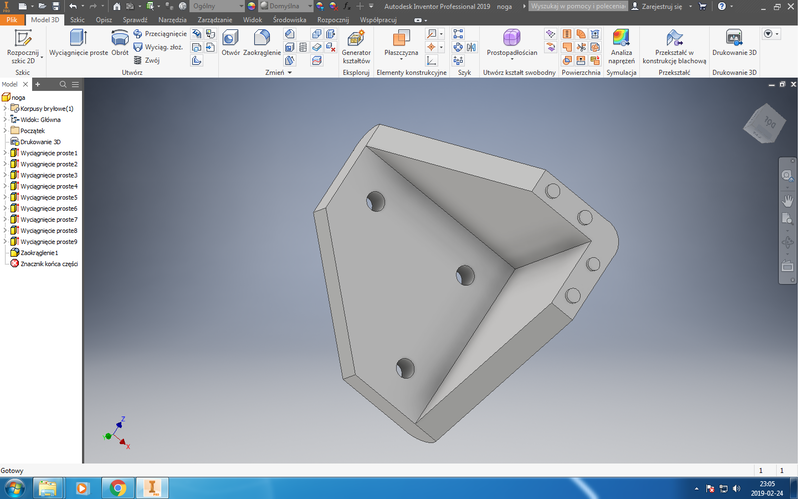Screen dimensions: 800x499
Task: Switch to the Zarządzanie ribbon tab
Action: pyautogui.click(x=215, y=19)
